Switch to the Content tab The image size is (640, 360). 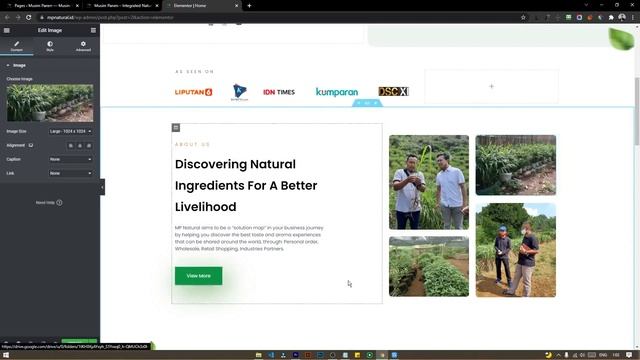pyautogui.click(x=17, y=46)
